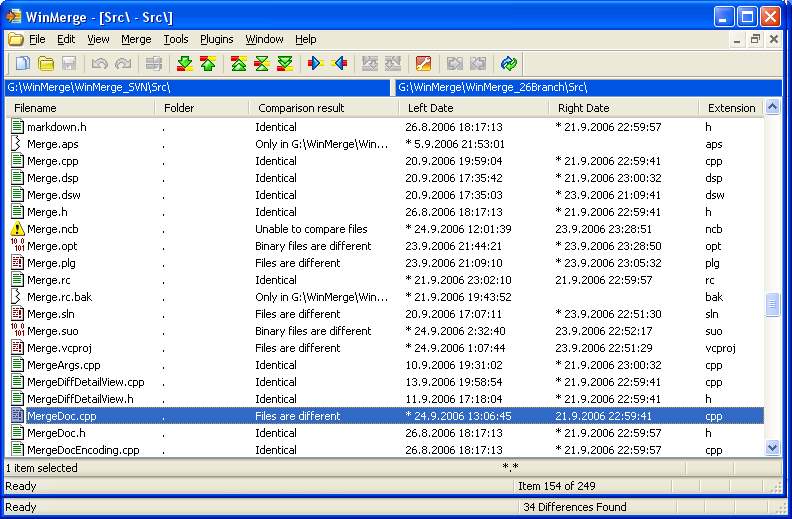Viewport: 792px width, 519px height.
Task: Open the Merge menu
Action: point(136,39)
